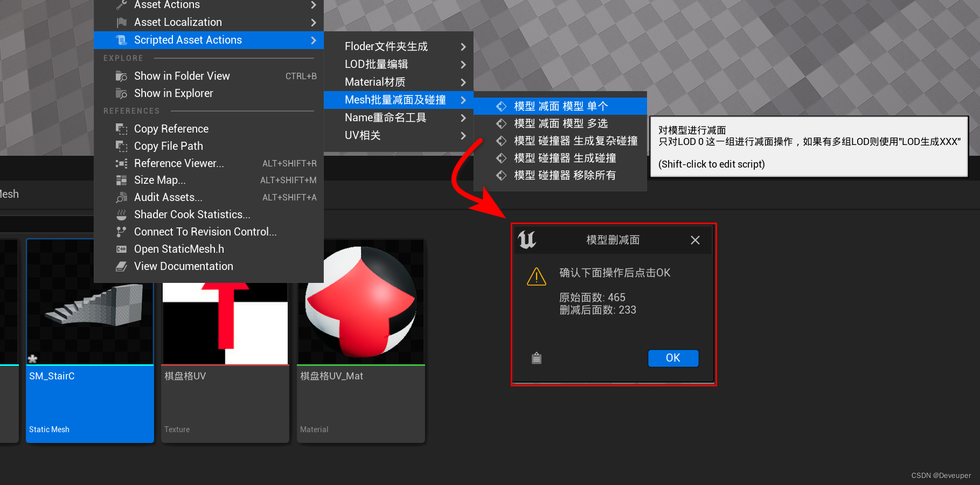Click the 原始面数: 465 text
The image size is (980, 485).
pyautogui.click(x=592, y=297)
